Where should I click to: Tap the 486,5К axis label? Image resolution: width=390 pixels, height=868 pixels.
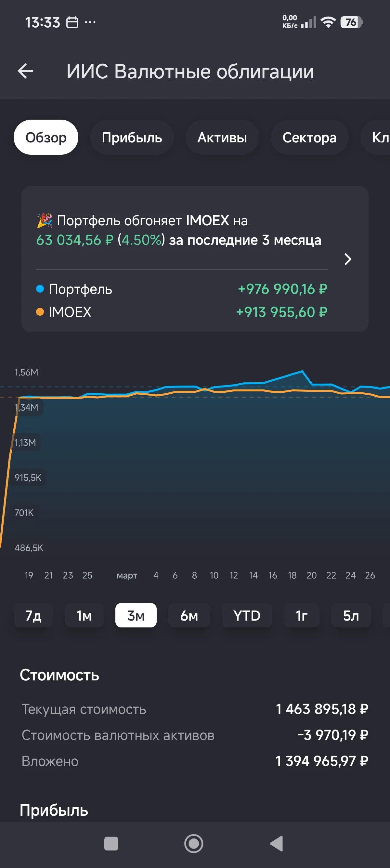point(29,548)
